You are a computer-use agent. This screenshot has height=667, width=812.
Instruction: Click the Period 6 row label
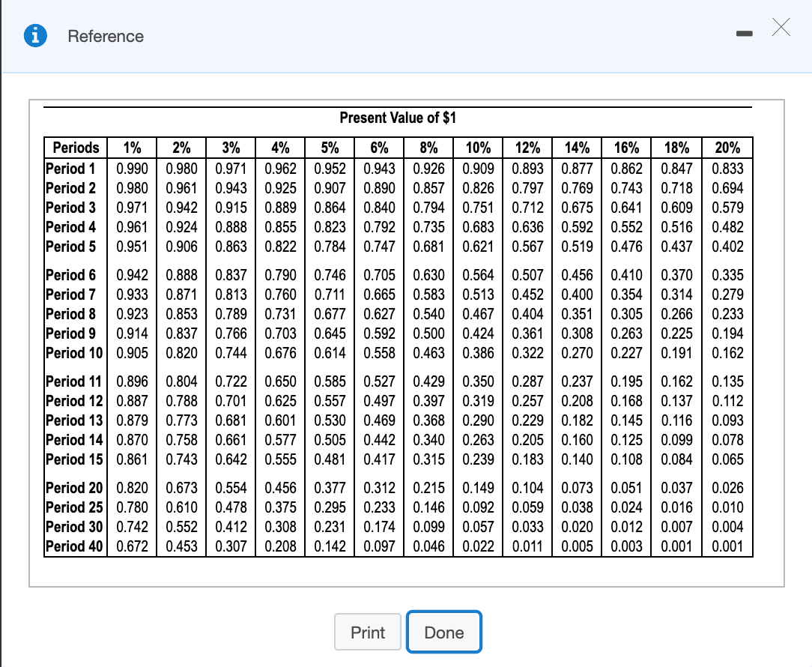(70, 275)
